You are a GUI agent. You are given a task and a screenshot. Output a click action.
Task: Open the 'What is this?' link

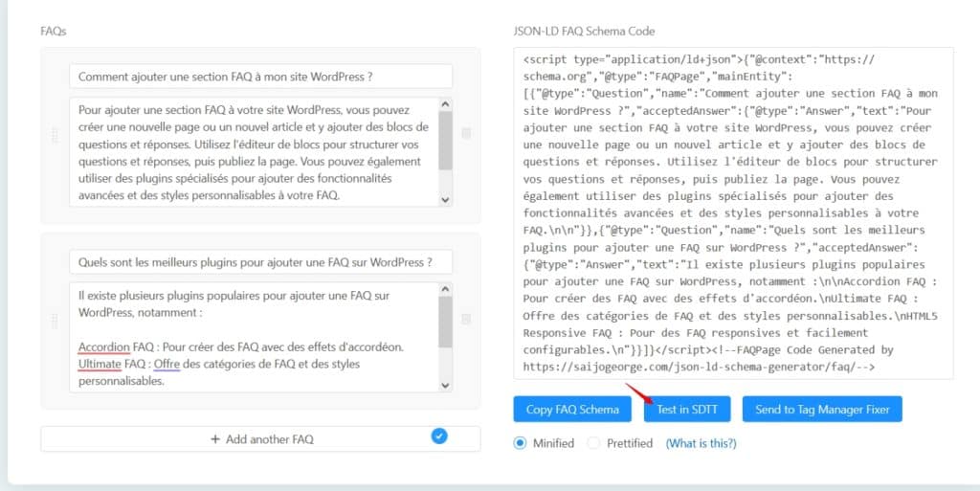(701, 443)
